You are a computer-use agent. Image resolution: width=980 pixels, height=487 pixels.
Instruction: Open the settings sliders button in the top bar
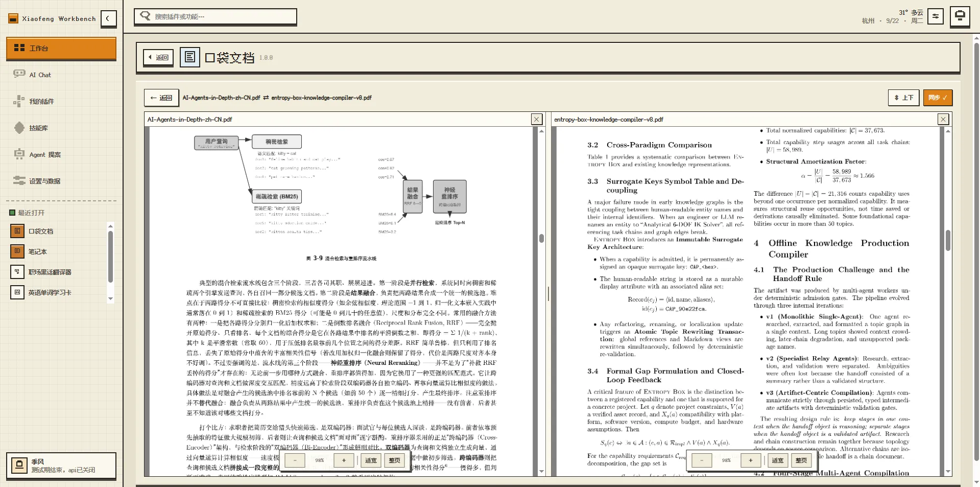tap(935, 16)
